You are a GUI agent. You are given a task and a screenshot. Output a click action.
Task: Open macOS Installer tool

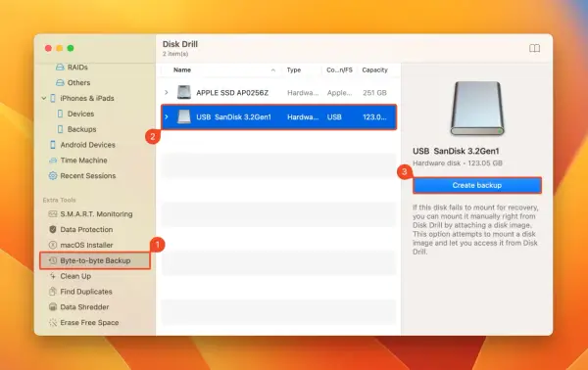pos(86,245)
